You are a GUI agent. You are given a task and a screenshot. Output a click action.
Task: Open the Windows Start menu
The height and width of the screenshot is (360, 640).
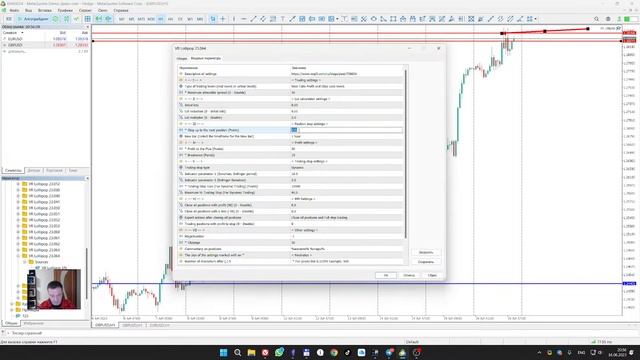(x=223, y=353)
